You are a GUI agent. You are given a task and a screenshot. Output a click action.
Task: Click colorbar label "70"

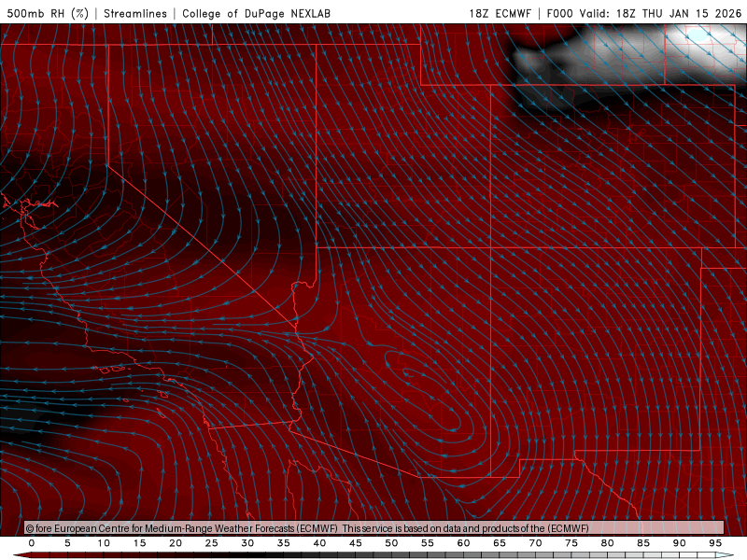coord(535,543)
